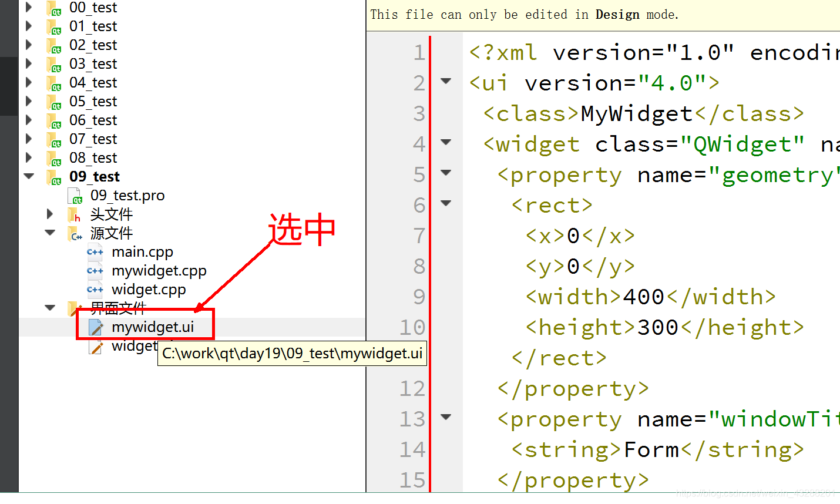This screenshot has width=840, height=504.
Task: Click the 头文件 header folder icon
Action: coord(75,215)
